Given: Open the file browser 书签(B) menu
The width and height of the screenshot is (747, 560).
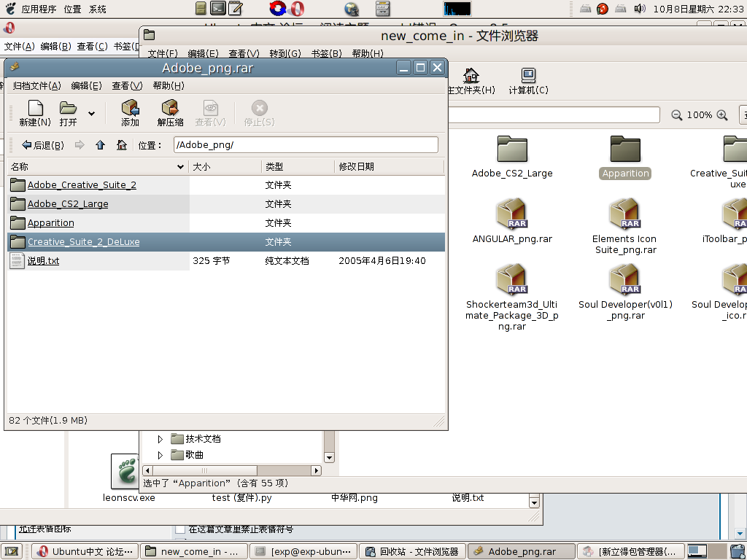Looking at the screenshot, I should pyautogui.click(x=326, y=53).
